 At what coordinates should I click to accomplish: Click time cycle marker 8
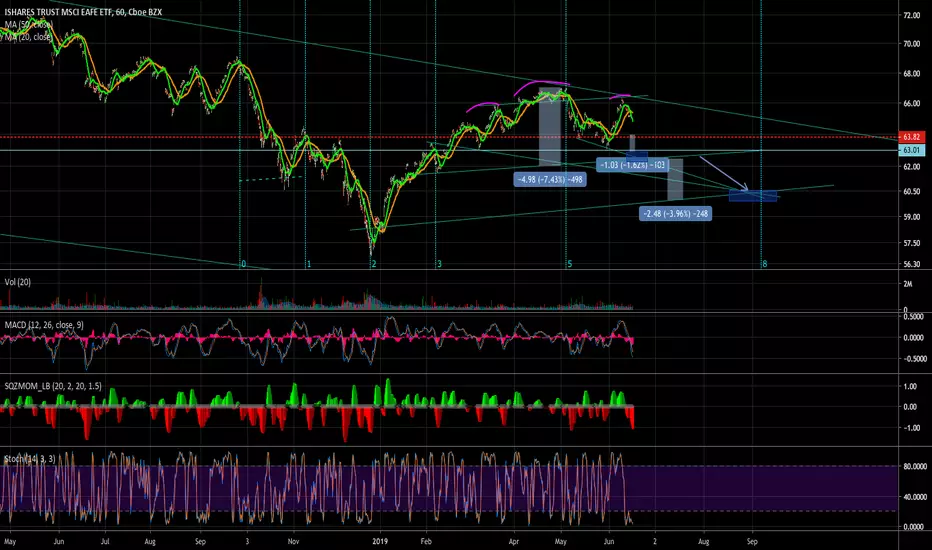coord(765,263)
